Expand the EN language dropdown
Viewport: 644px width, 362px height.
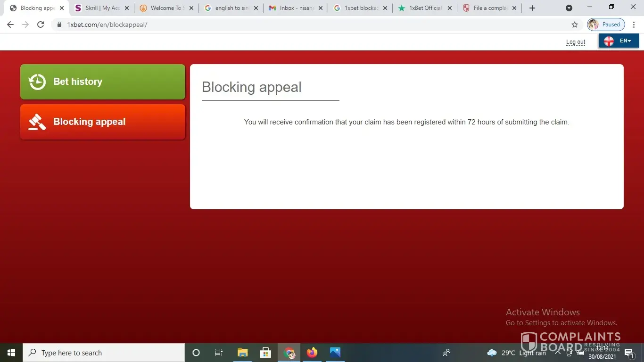coord(619,41)
